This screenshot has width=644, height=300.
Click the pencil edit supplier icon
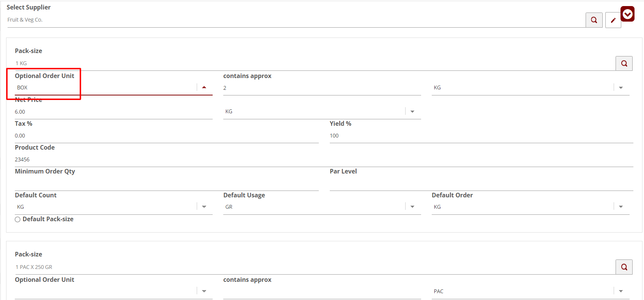click(613, 20)
